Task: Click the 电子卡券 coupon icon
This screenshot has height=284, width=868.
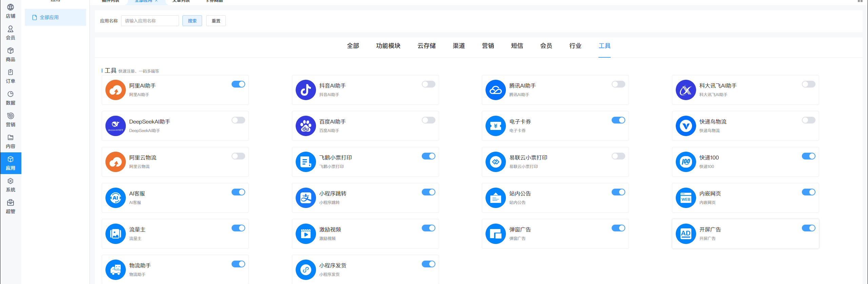Action: coord(496,126)
